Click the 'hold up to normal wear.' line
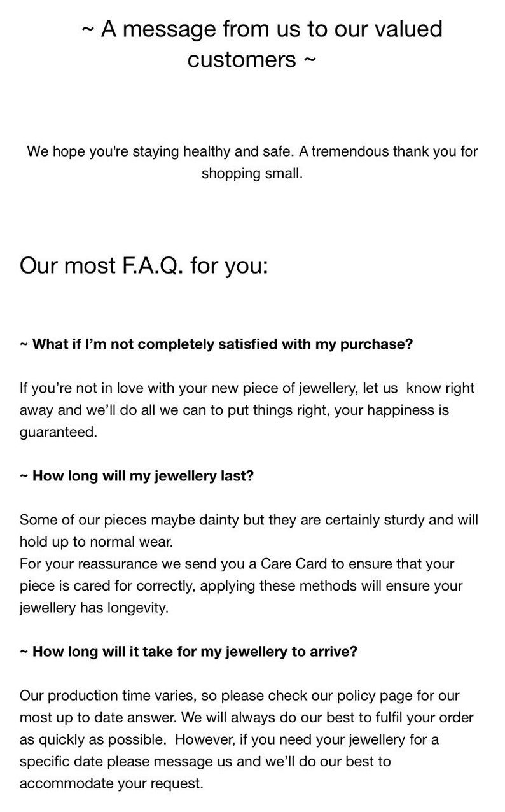 [96, 542]
